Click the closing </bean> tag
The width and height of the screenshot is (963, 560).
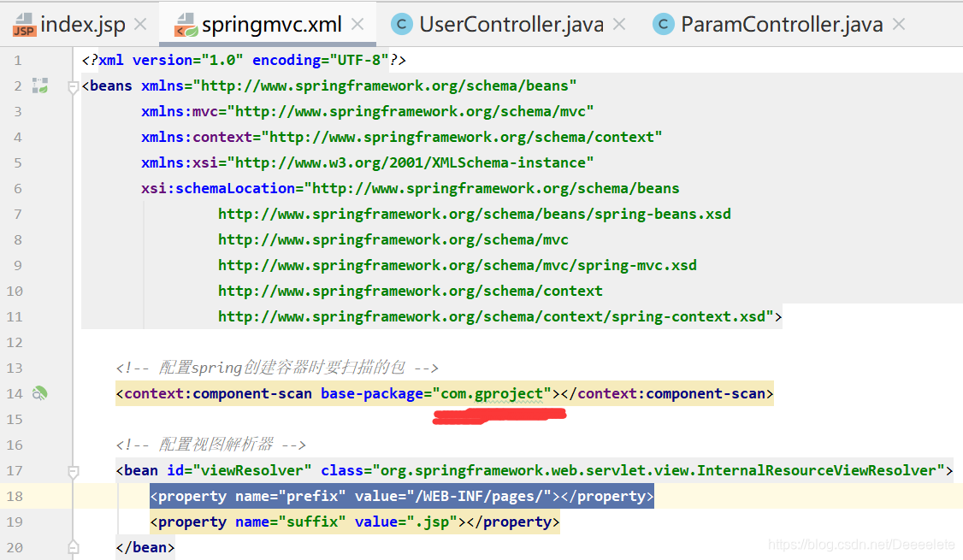[145, 547]
